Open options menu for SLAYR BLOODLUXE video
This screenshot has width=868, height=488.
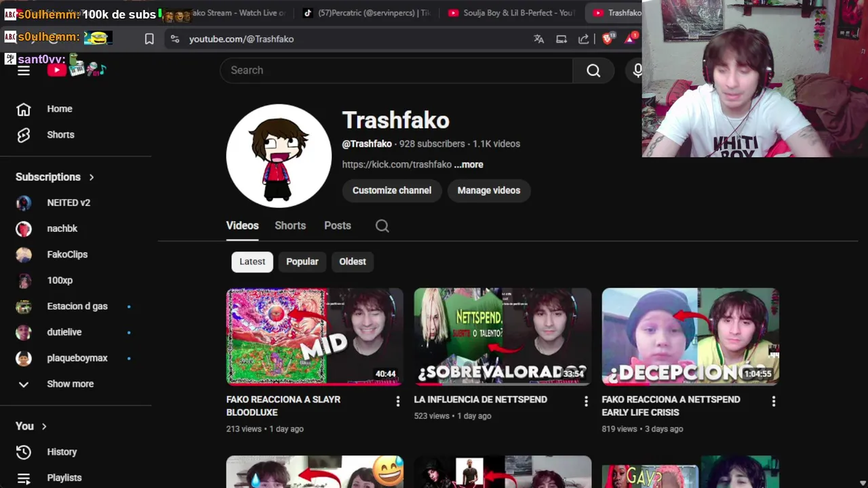point(398,402)
